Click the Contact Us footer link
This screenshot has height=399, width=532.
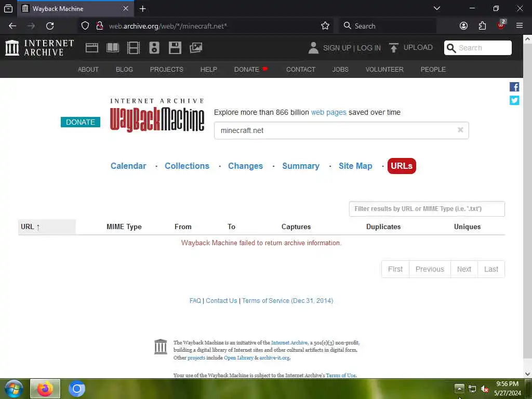tap(221, 301)
